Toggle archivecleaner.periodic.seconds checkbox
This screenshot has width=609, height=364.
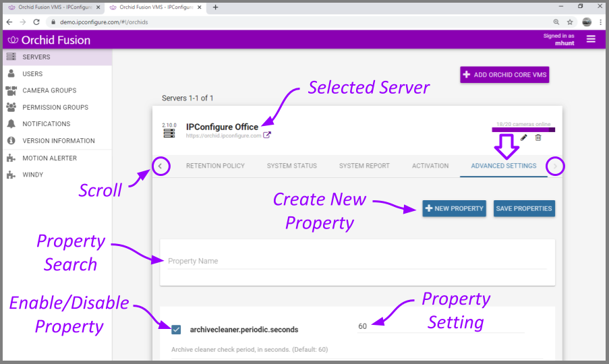point(176,330)
